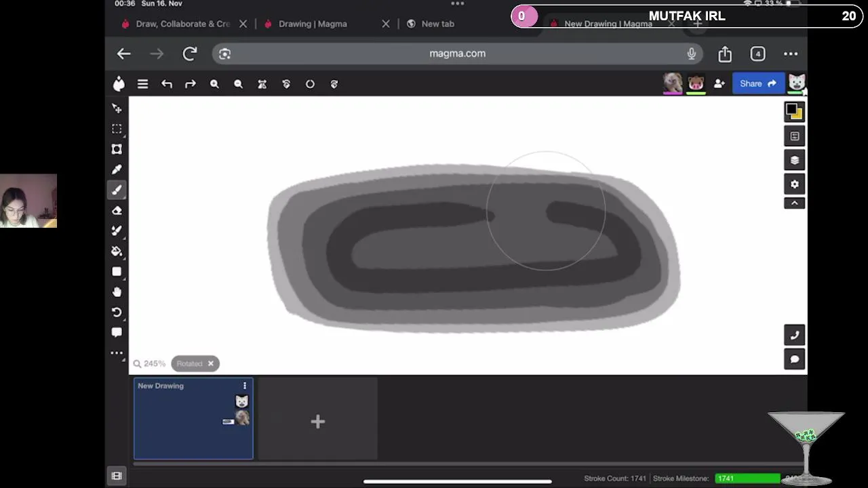Open the comment tool
Image resolution: width=868 pixels, height=488 pixels.
pos(117,332)
